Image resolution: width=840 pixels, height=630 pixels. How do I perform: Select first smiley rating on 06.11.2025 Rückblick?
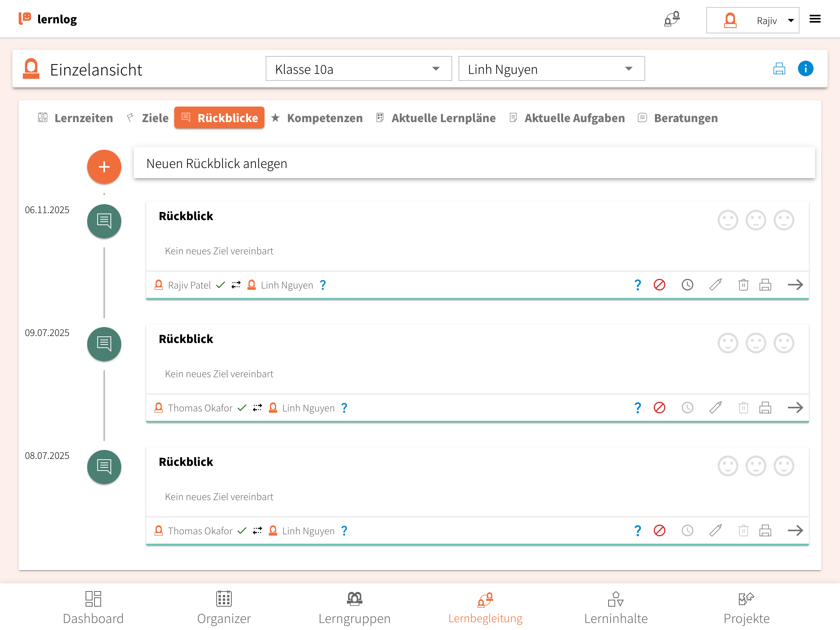728,220
